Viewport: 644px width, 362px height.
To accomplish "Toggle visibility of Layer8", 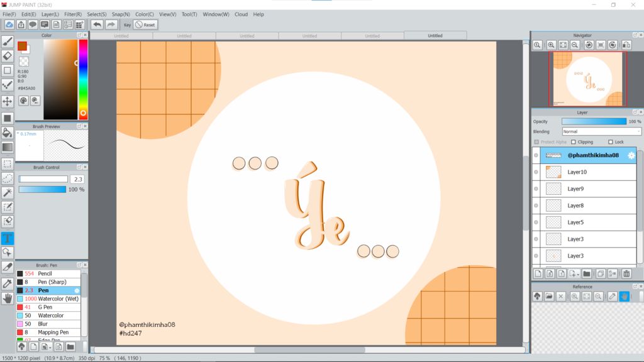I will point(536,206).
